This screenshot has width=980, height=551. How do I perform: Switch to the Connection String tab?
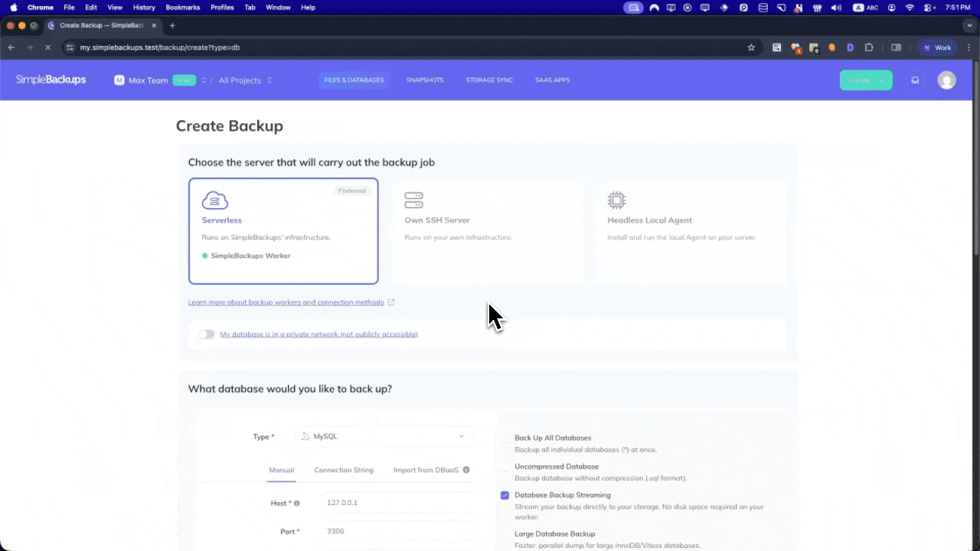tap(344, 470)
